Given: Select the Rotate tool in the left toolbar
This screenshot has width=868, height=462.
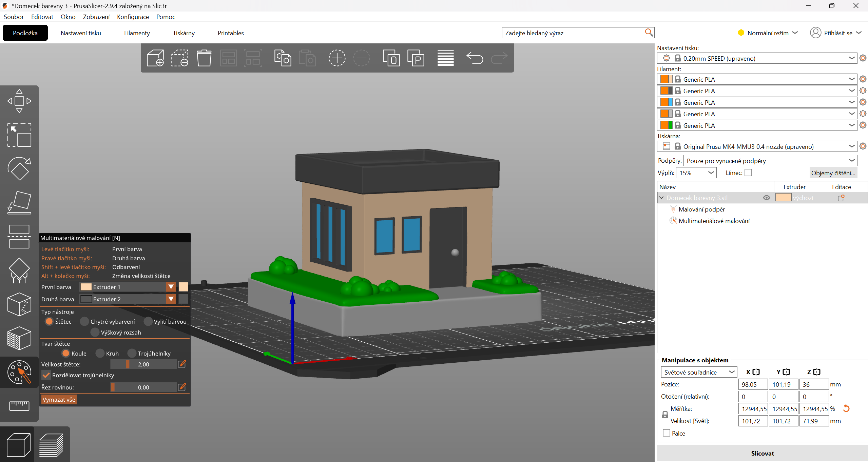Looking at the screenshot, I should pyautogui.click(x=19, y=168).
